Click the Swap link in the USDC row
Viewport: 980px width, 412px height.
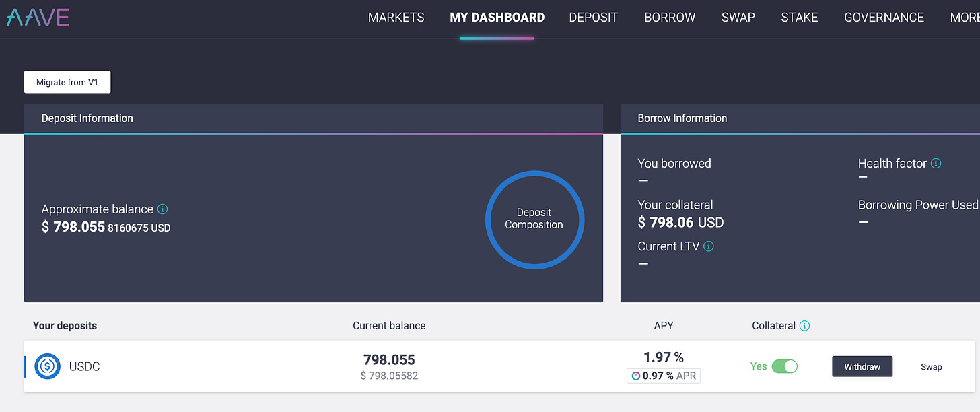point(932,367)
